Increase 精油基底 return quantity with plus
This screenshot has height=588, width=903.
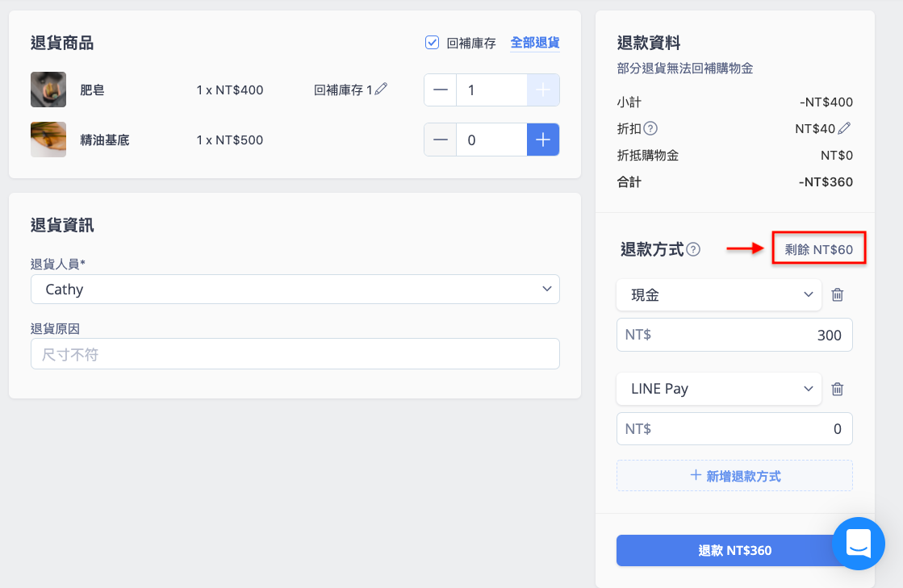point(543,140)
